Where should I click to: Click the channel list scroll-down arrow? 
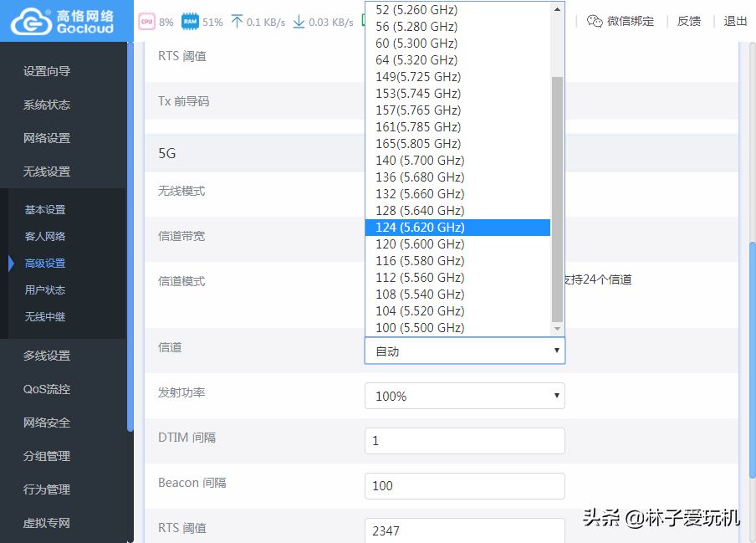(557, 329)
